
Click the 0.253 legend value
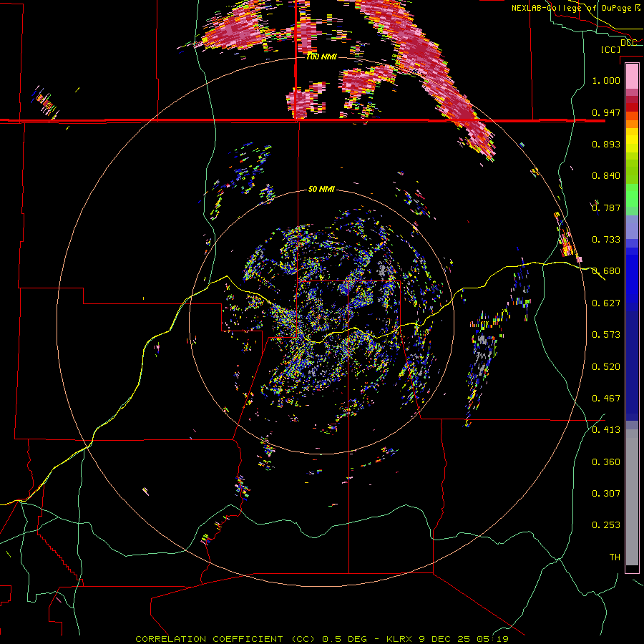click(606, 525)
